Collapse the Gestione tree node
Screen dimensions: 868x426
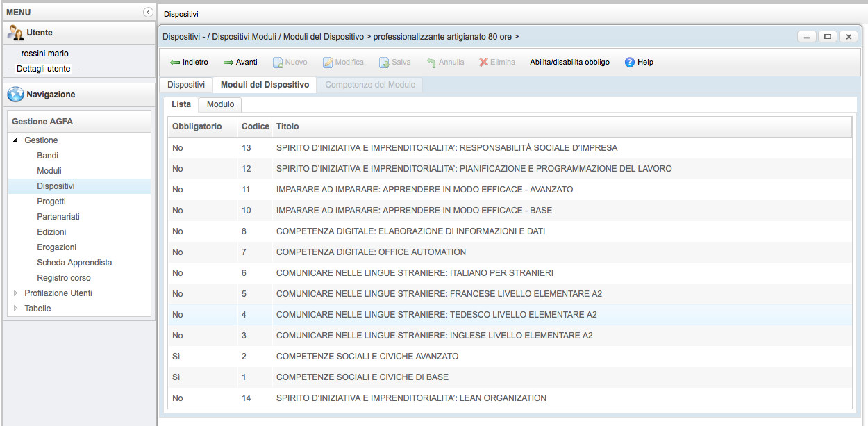coord(16,140)
